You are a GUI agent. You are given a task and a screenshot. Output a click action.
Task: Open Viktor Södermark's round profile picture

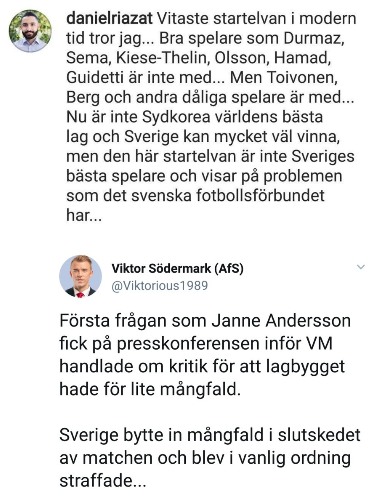click(x=80, y=276)
